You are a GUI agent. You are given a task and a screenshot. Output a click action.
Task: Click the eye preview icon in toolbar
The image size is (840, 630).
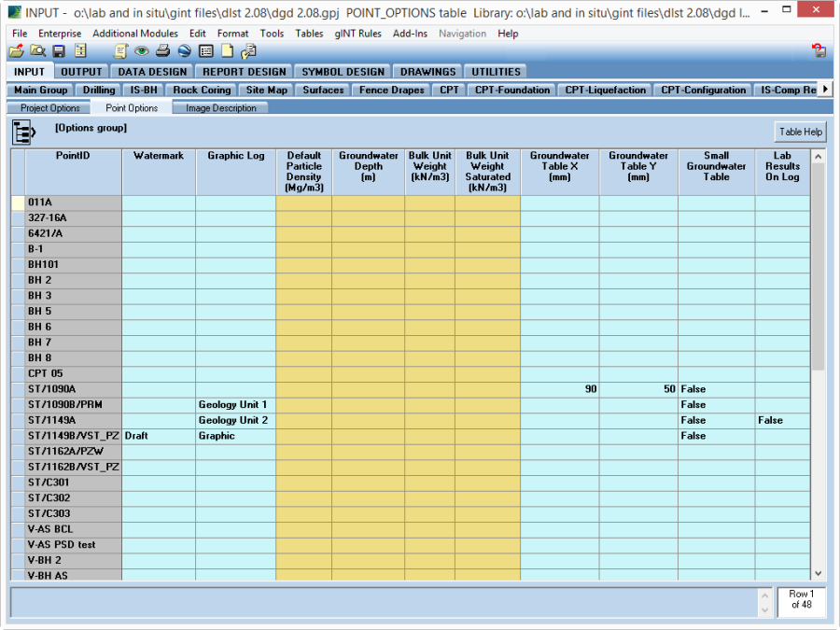142,51
